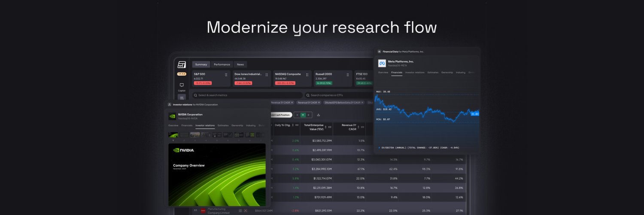Open Ownership tab in NVIDIA panel
This screenshot has height=215, width=644.
[237, 125]
